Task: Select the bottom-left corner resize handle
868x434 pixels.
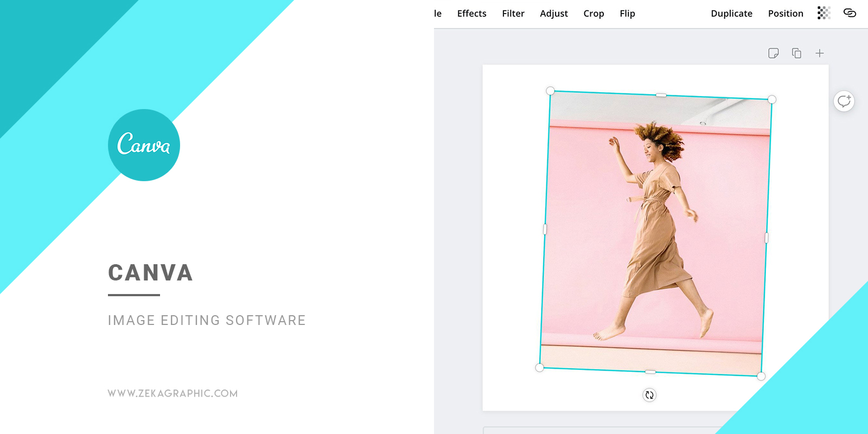Action: point(539,367)
